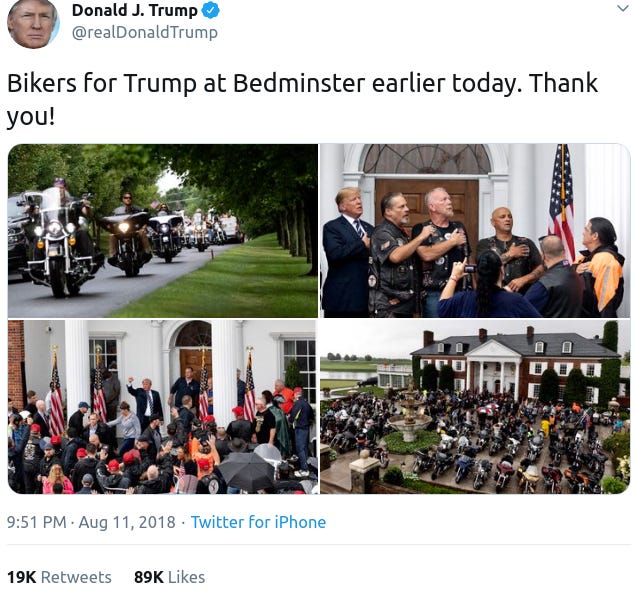This screenshot has height=592, width=636.
Task: Click the Aug 11, 2018 date
Action: [127, 522]
